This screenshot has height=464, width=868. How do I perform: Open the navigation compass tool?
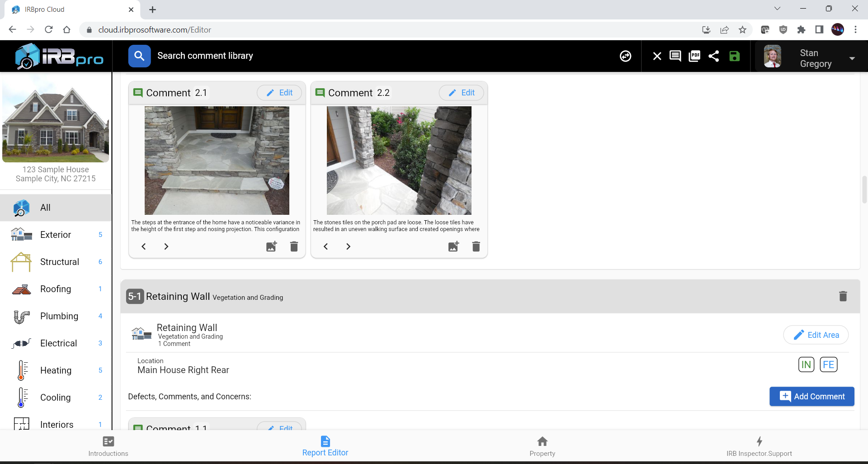pos(625,56)
